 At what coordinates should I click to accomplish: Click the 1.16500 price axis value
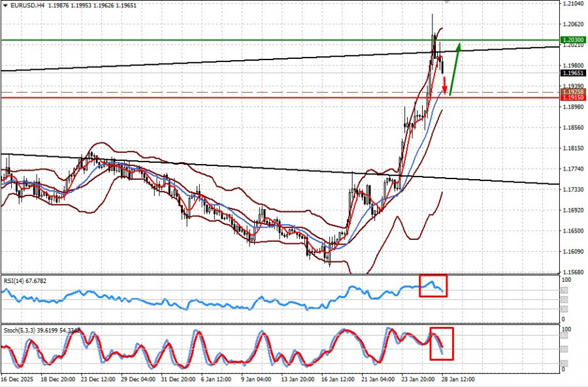574,231
